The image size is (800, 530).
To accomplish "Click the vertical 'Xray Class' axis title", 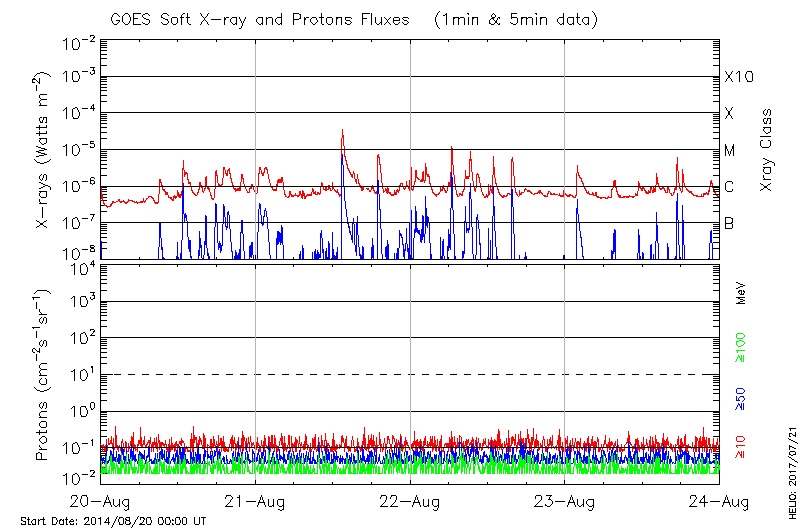I will [767, 150].
